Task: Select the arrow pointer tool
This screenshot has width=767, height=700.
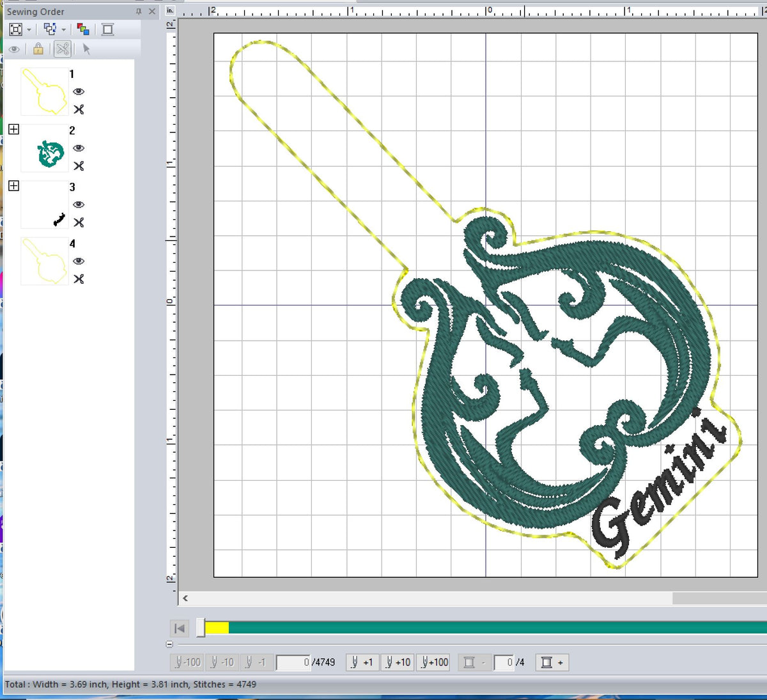Action: pos(85,49)
